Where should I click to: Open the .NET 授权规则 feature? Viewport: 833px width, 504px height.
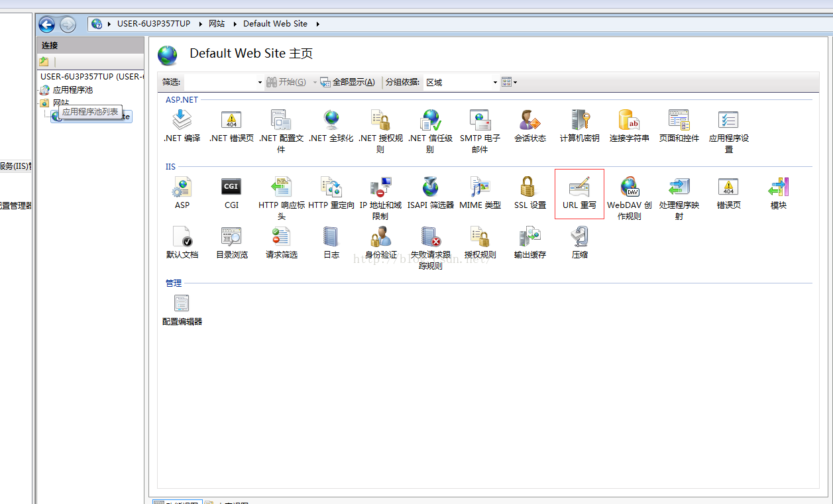tap(380, 131)
